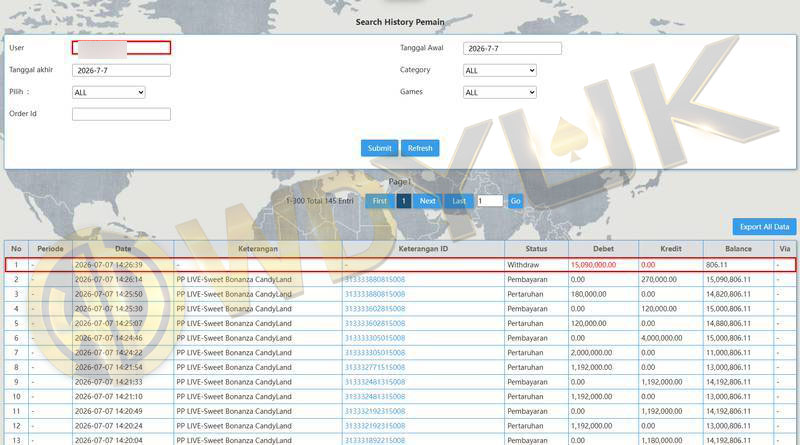Image resolution: width=800 pixels, height=445 pixels.
Task: Click the Submit button
Action: (x=380, y=148)
